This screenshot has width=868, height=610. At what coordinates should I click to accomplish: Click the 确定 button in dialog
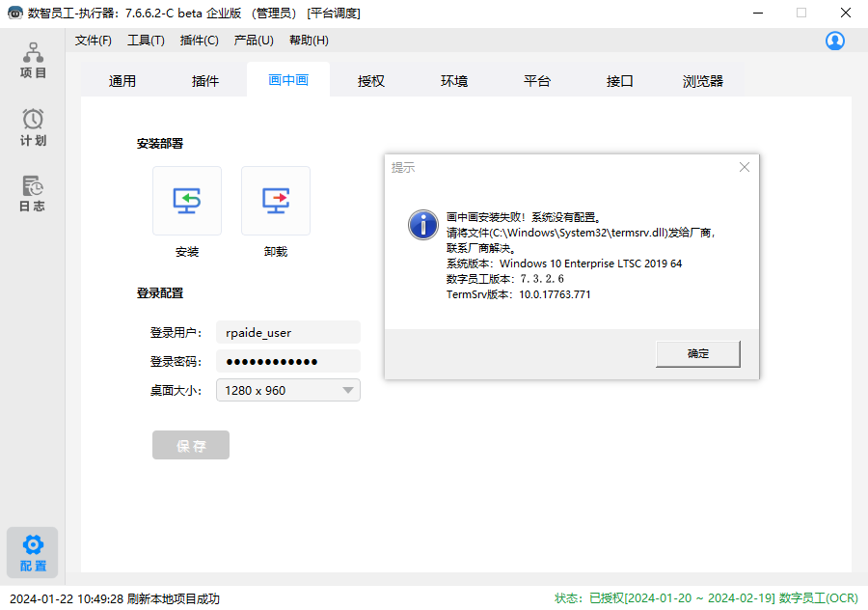pos(697,354)
